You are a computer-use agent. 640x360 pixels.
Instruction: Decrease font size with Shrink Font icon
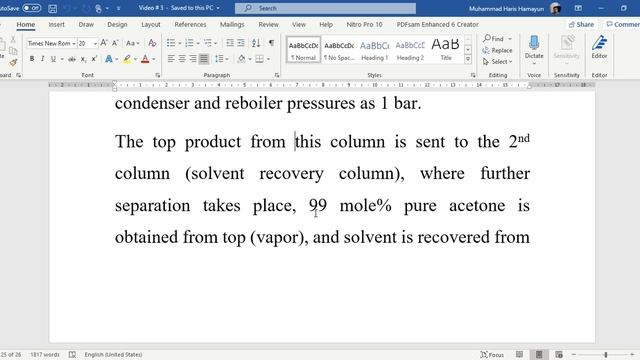[116, 43]
